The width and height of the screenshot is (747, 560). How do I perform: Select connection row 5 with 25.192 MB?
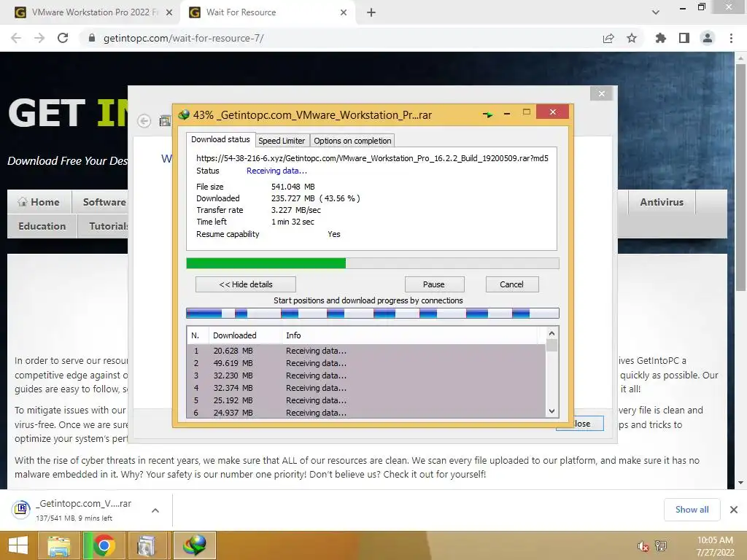[366, 400]
